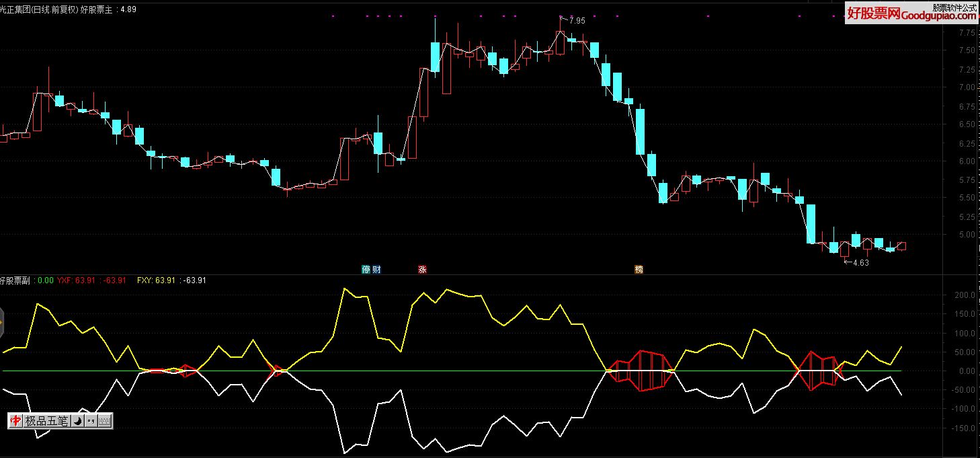The height and width of the screenshot is (458, 980).
Task: Open the soft keyboard icon on IME bar
Action: point(104,421)
